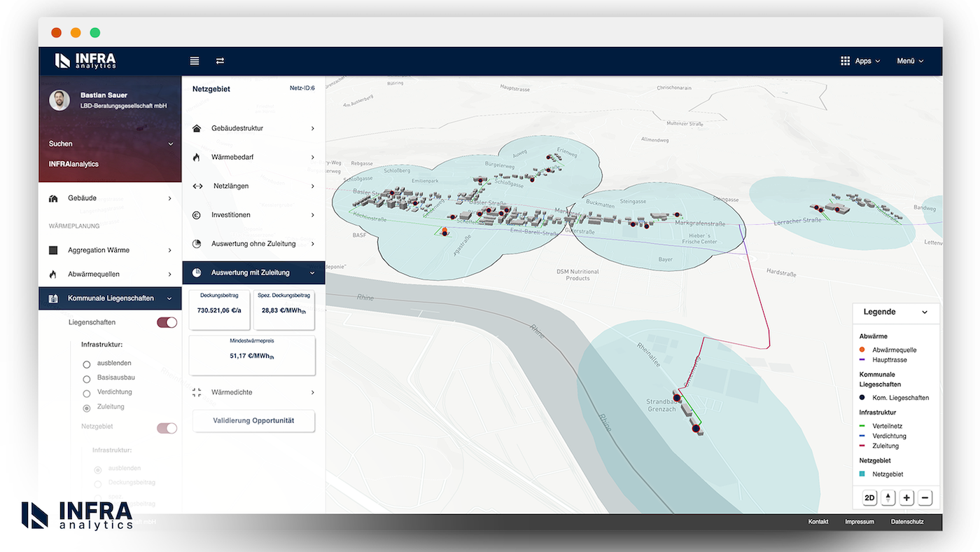Click the Abwärmequellen flame icon
The image size is (980, 552).
(x=53, y=274)
